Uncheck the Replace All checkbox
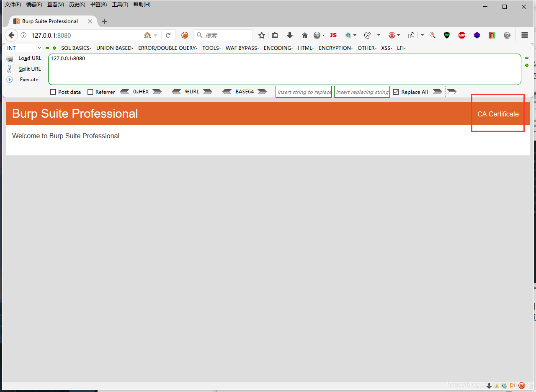The height and width of the screenshot is (392, 536). click(396, 92)
